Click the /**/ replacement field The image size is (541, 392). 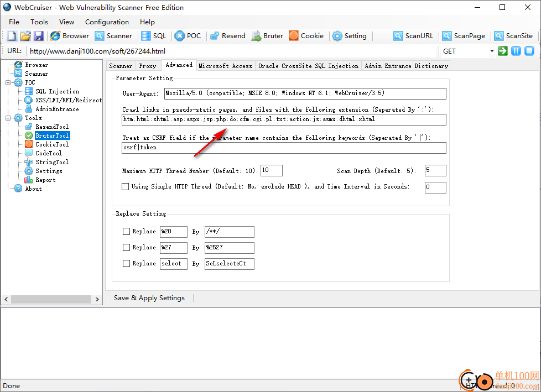(230, 232)
